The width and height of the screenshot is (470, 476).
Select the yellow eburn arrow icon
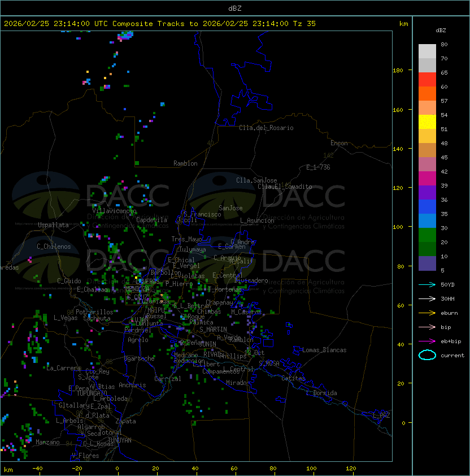(427, 313)
